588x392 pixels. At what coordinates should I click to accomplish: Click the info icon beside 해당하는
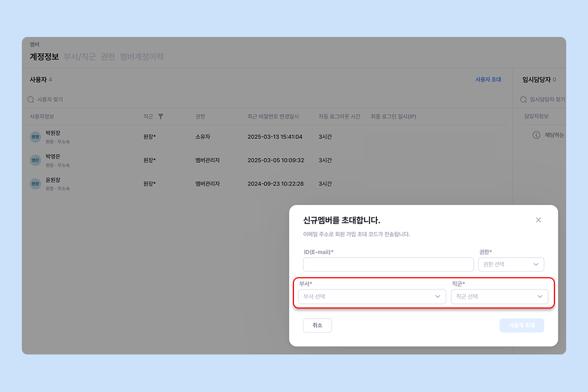coord(536,135)
